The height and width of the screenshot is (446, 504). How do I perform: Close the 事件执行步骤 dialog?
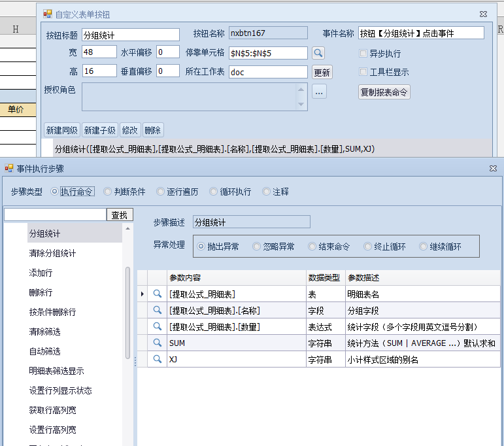(x=493, y=169)
